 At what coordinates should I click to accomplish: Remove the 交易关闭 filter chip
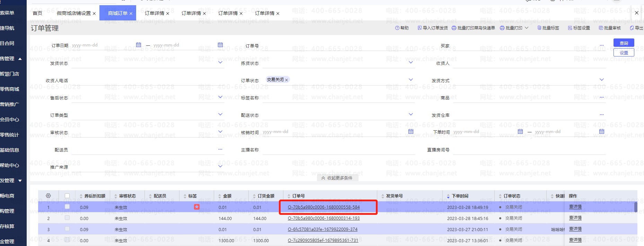(x=286, y=80)
